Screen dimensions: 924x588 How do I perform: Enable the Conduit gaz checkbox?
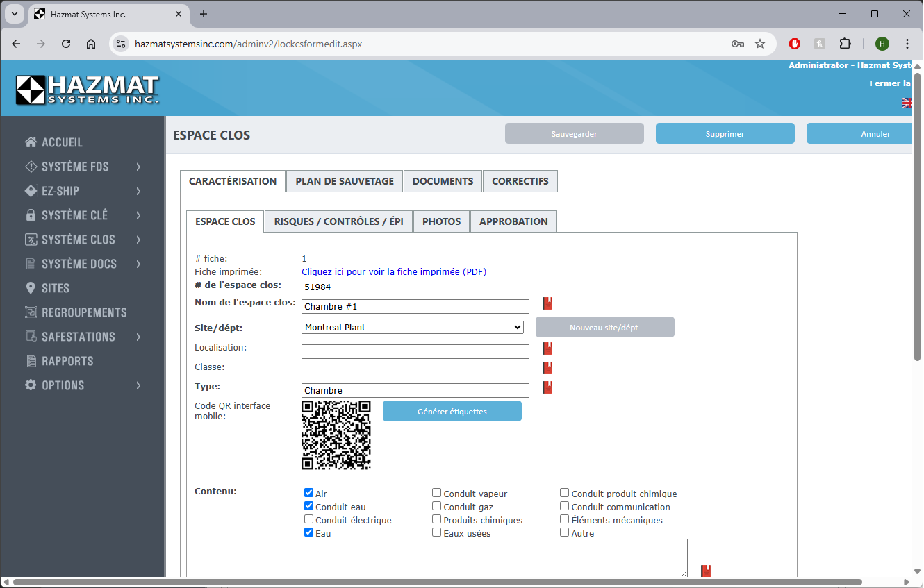point(437,507)
